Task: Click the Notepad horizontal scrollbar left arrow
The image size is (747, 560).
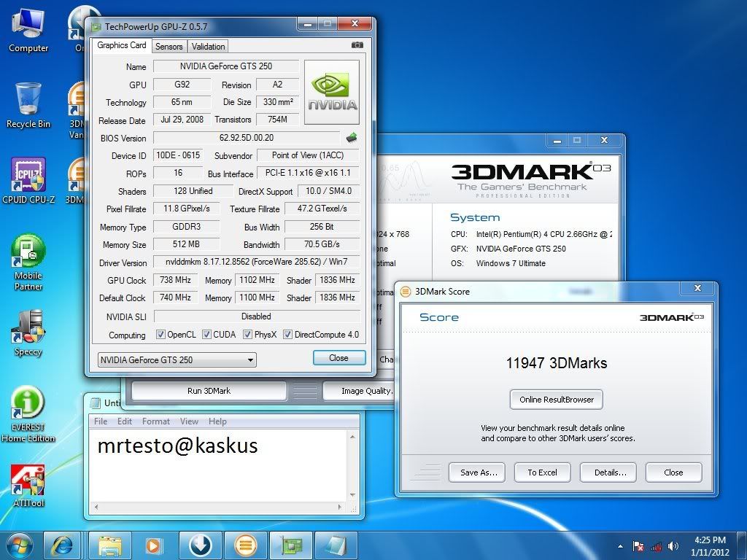Action: (x=96, y=507)
